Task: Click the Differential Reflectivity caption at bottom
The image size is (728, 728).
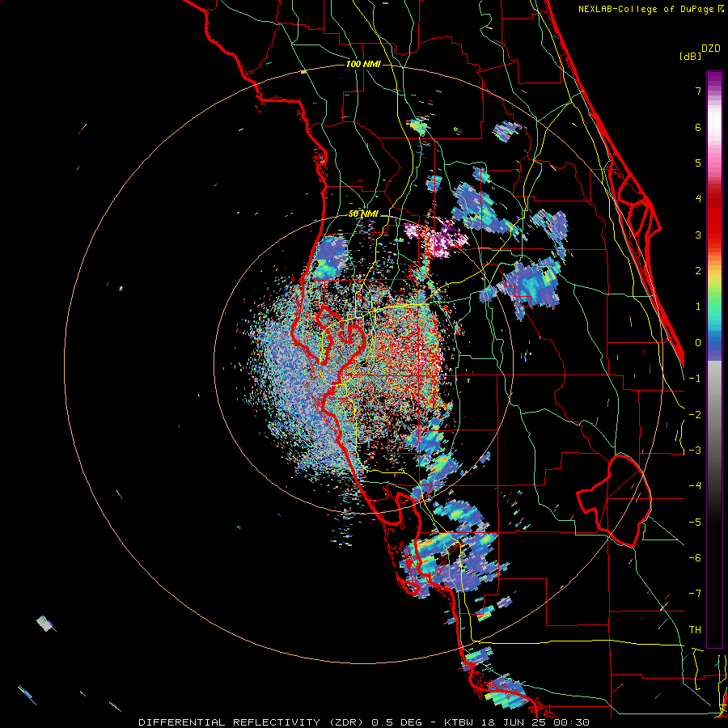Action: click(363, 722)
